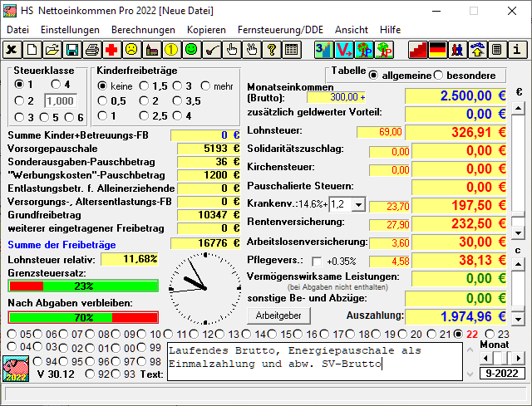Click the printer icon in toolbar
This screenshot has width=532, height=406.
[92, 50]
